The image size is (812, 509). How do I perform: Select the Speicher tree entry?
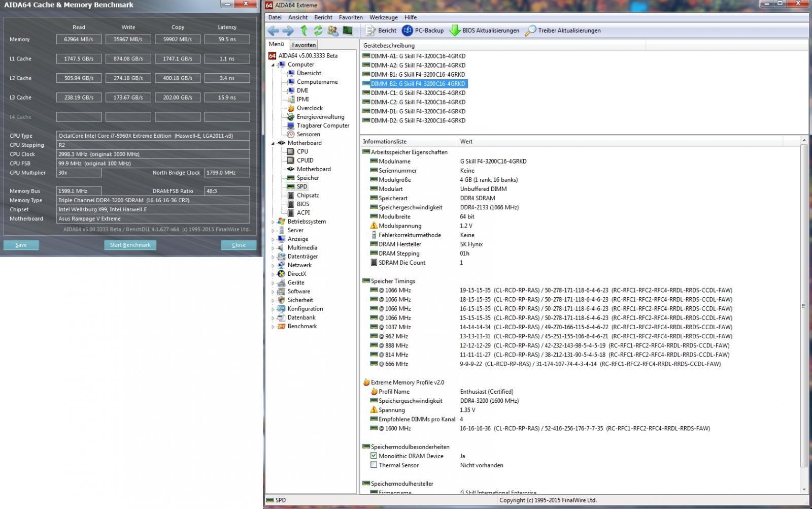(x=303, y=178)
